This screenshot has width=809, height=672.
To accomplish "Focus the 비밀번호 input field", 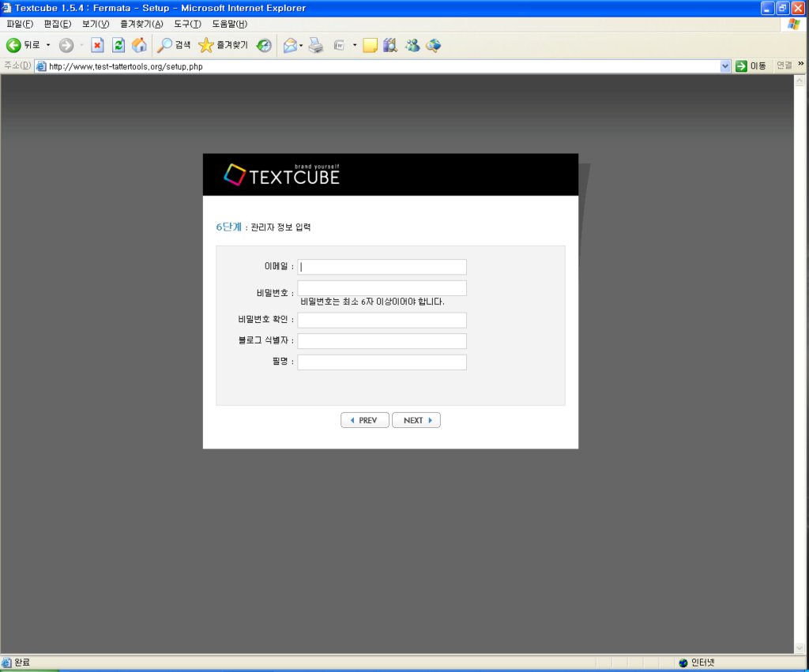I will pos(382,288).
